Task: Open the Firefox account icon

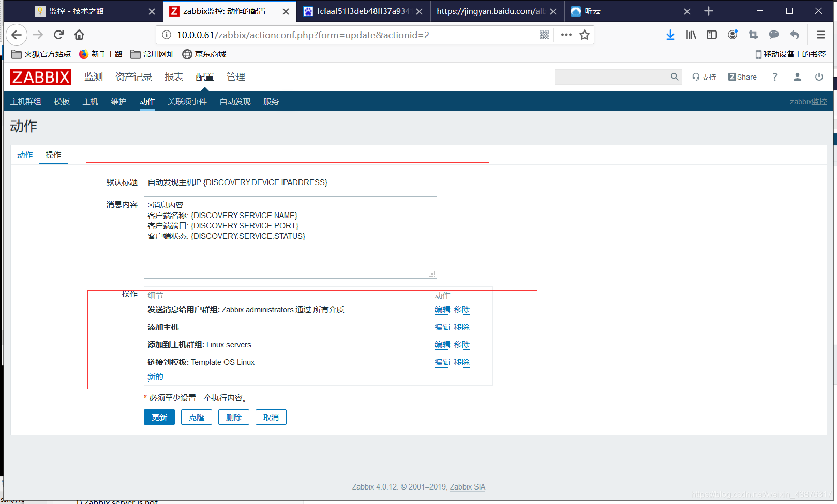Action: [733, 35]
